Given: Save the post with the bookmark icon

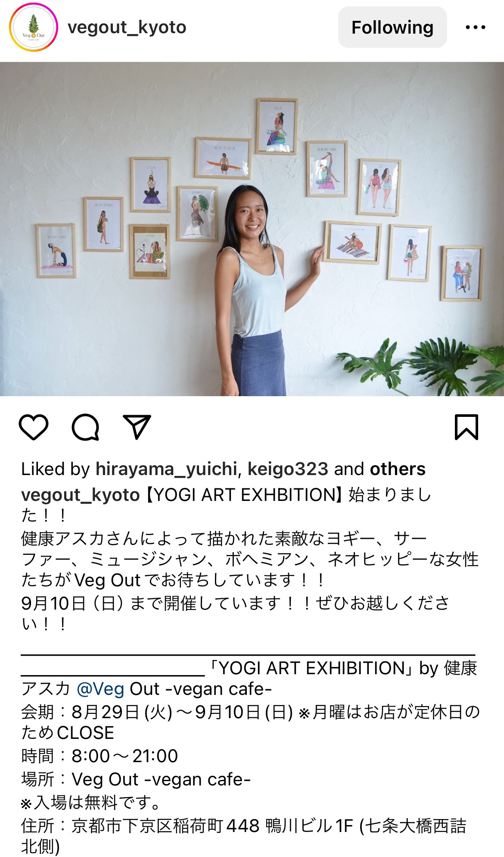Looking at the screenshot, I should tap(467, 427).
